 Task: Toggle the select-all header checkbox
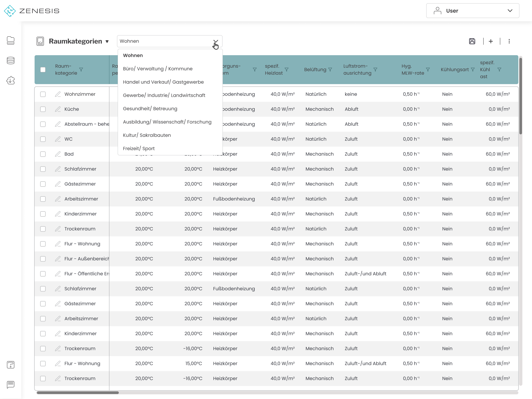[x=43, y=70]
